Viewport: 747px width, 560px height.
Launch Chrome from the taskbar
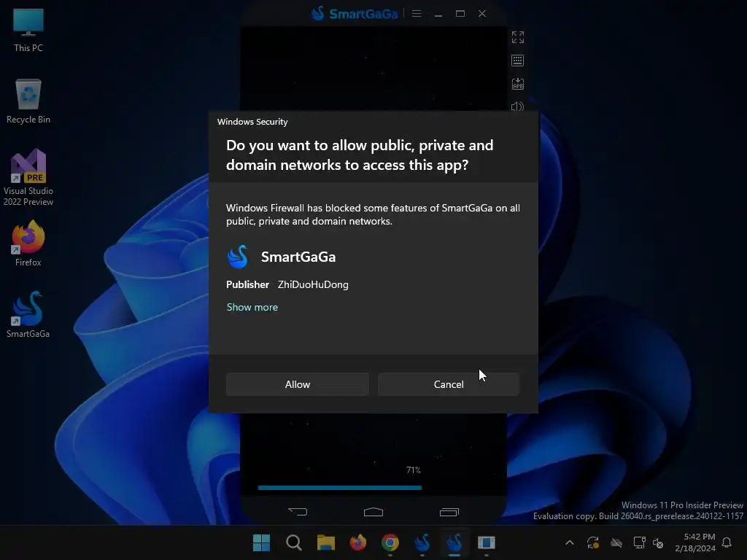(x=390, y=542)
